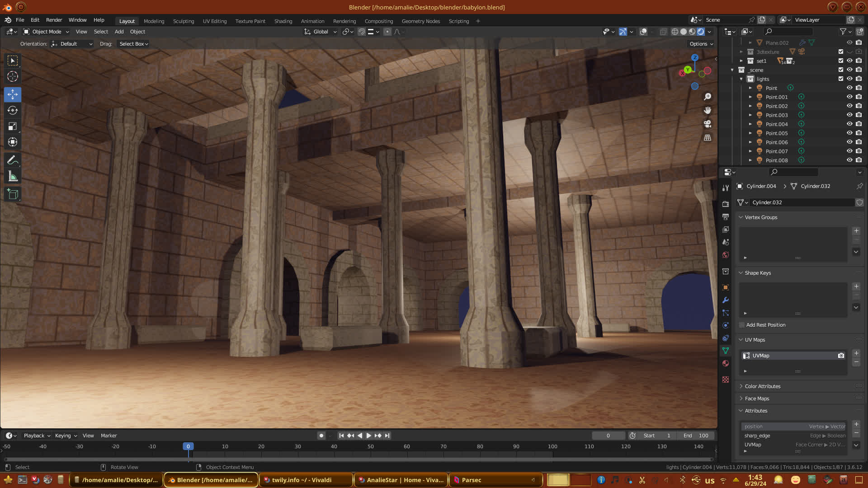Choose the 3D Cursor tool
Screen dimensions: 868x488
pyautogui.click(x=13, y=76)
